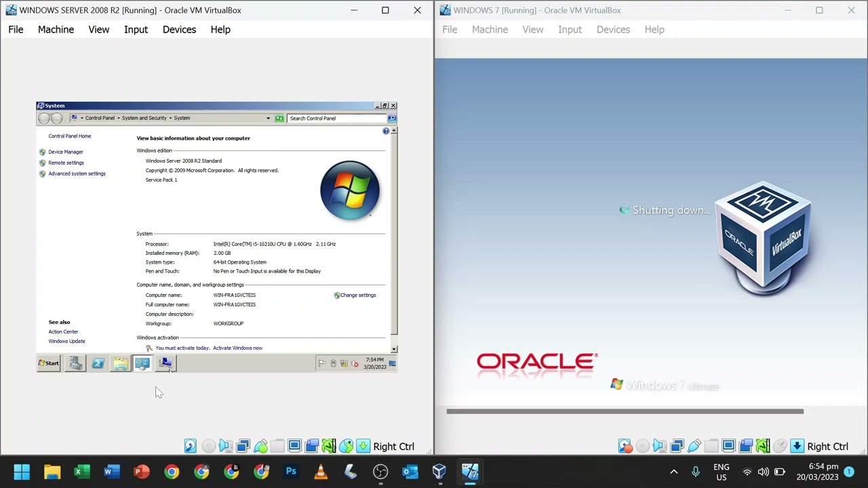
Task: Click USB devices icon in Server 2008 status bar
Action: pyautogui.click(x=260, y=446)
